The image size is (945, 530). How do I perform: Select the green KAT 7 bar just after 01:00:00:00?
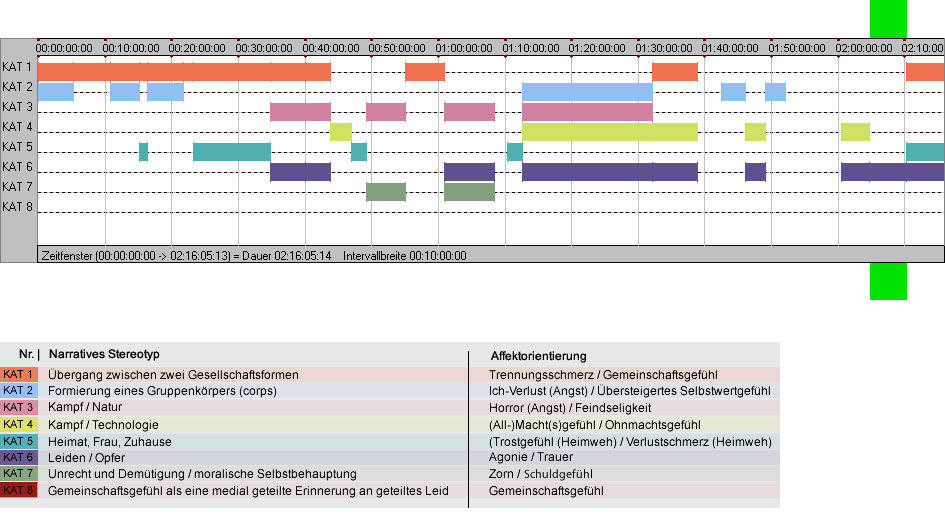click(x=469, y=192)
